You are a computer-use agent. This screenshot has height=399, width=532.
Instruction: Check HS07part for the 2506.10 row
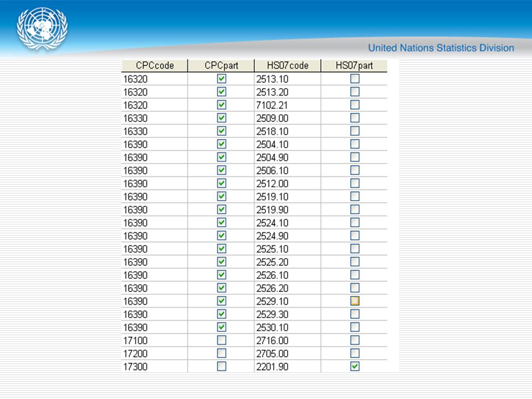[355, 170]
